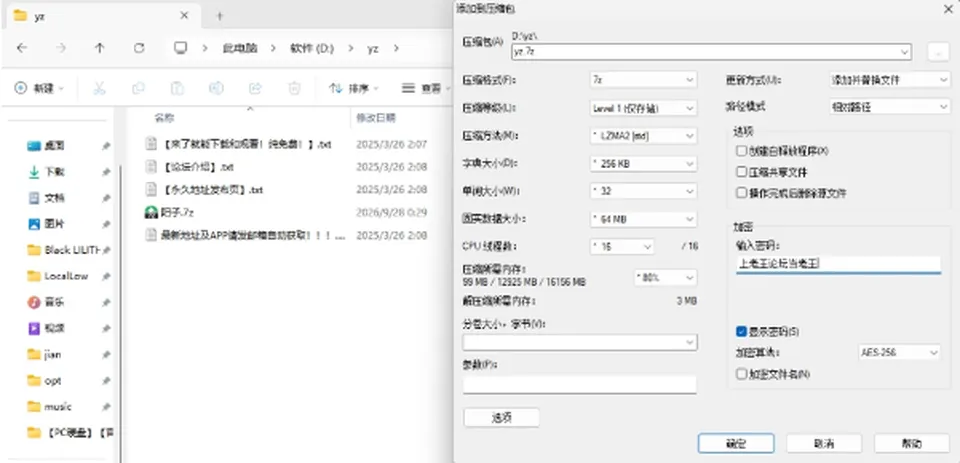This screenshot has height=463, width=960.
Task: Open 压缩格式 dropdown showing 7z
Action: click(x=643, y=80)
